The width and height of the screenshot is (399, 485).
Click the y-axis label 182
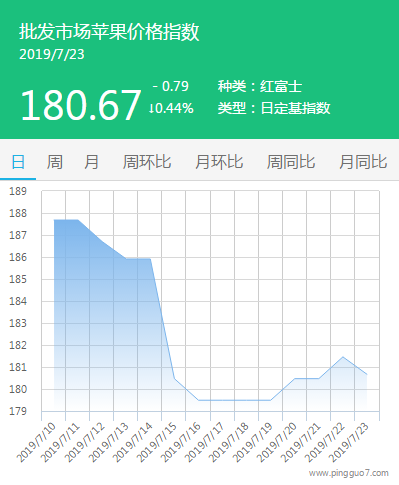[x=18, y=345]
